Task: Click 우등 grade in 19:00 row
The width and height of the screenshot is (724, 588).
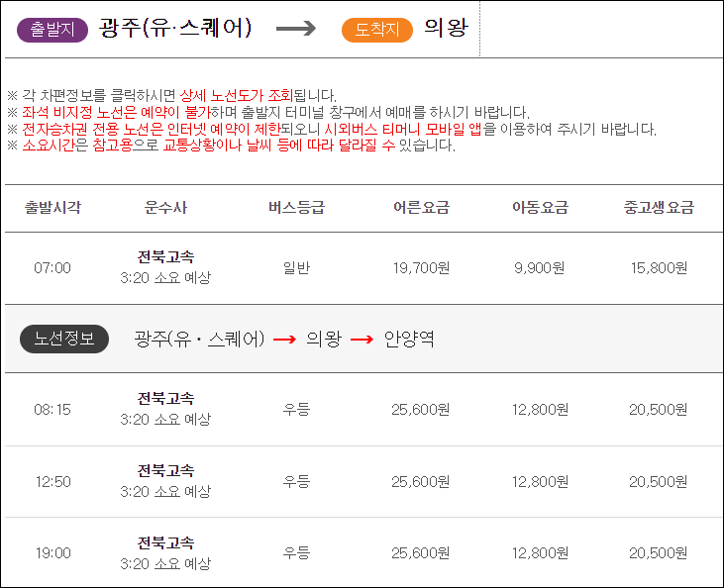Action: (296, 552)
